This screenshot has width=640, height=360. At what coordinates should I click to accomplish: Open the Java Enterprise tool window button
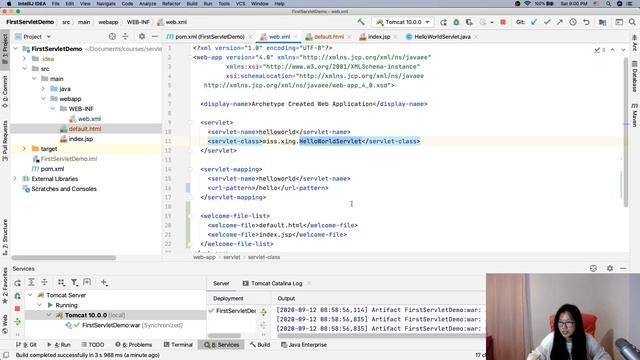click(304, 344)
